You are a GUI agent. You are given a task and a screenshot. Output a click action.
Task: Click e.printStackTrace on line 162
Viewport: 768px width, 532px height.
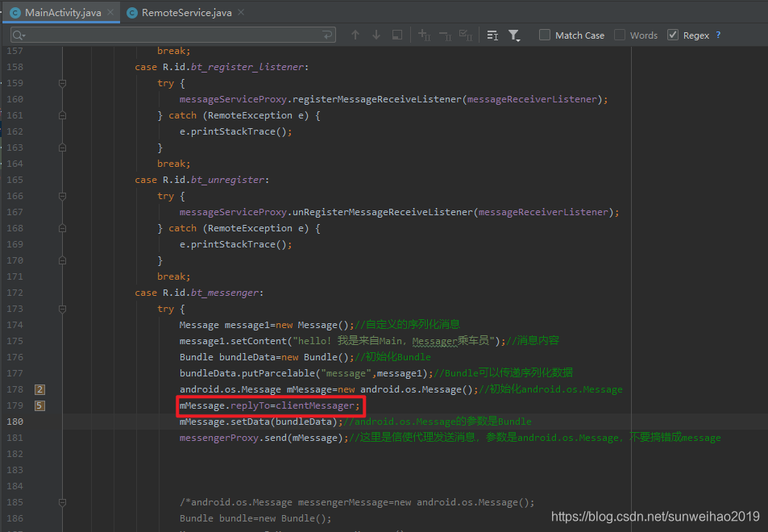[x=227, y=131]
